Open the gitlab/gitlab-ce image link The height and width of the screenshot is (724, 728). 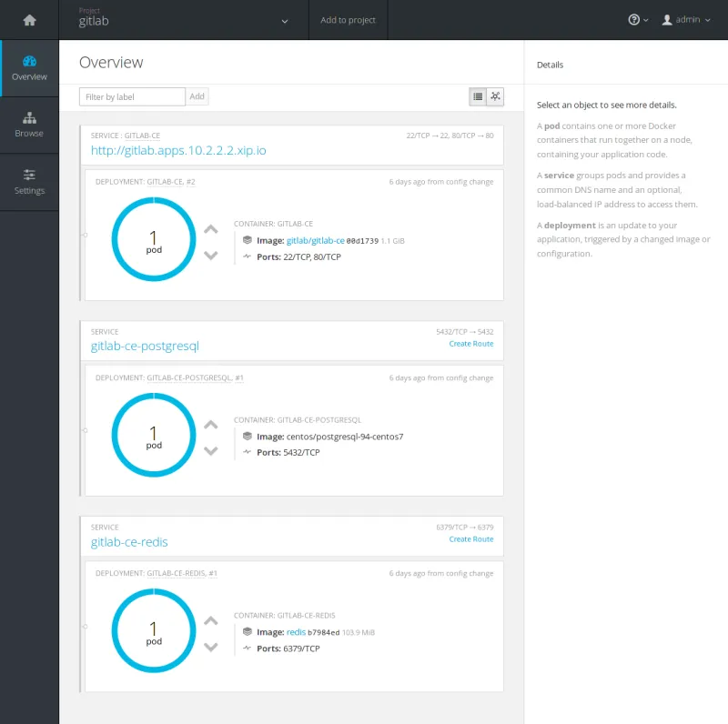pos(315,241)
